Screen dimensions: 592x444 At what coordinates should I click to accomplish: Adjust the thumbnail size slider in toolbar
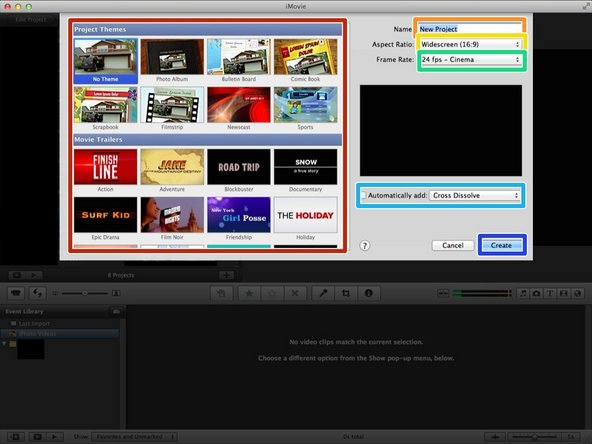point(85,293)
